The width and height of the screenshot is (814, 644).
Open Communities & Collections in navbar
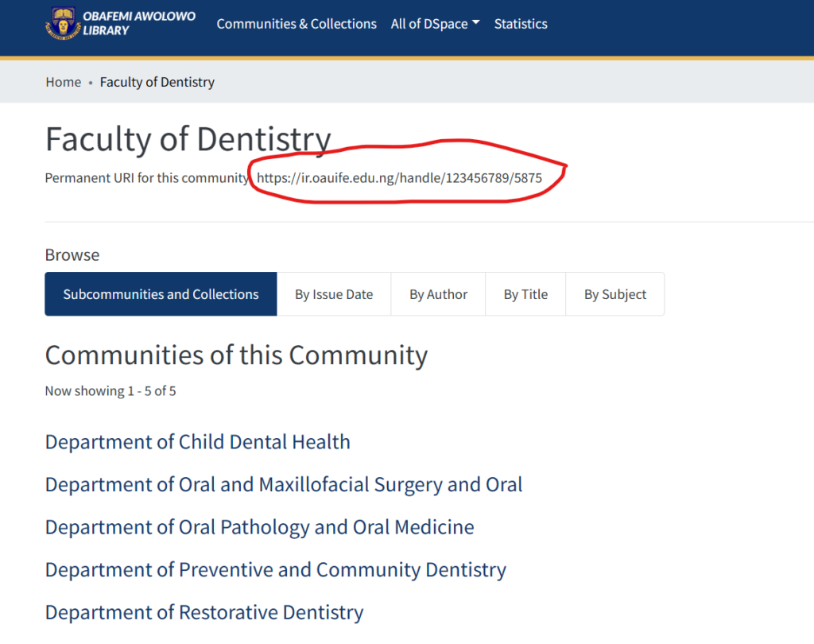pyautogui.click(x=297, y=24)
